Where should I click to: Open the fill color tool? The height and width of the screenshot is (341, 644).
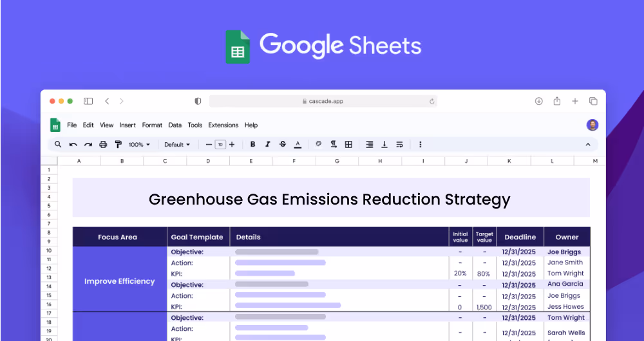(318, 144)
